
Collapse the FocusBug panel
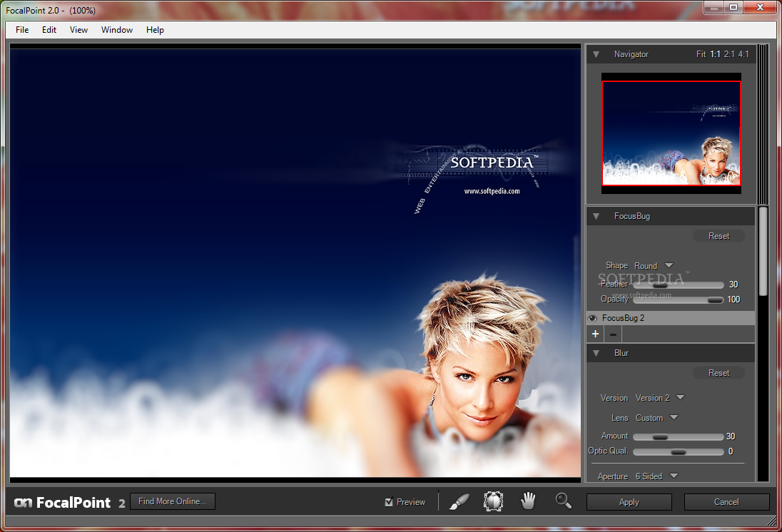tap(596, 216)
